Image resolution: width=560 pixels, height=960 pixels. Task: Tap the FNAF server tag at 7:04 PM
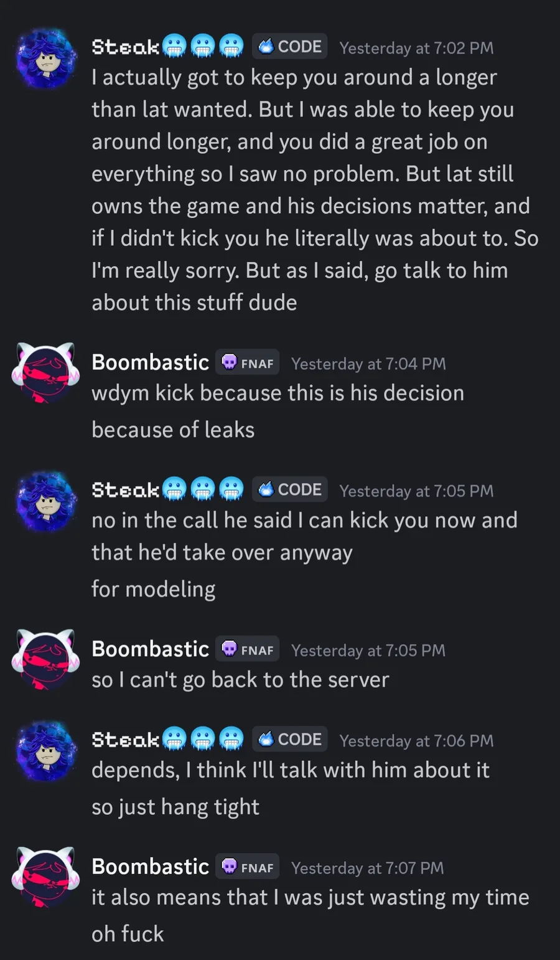248,363
